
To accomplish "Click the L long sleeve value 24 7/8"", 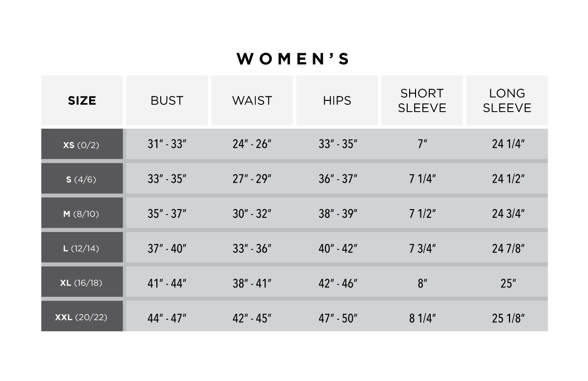I will click(x=508, y=248).
